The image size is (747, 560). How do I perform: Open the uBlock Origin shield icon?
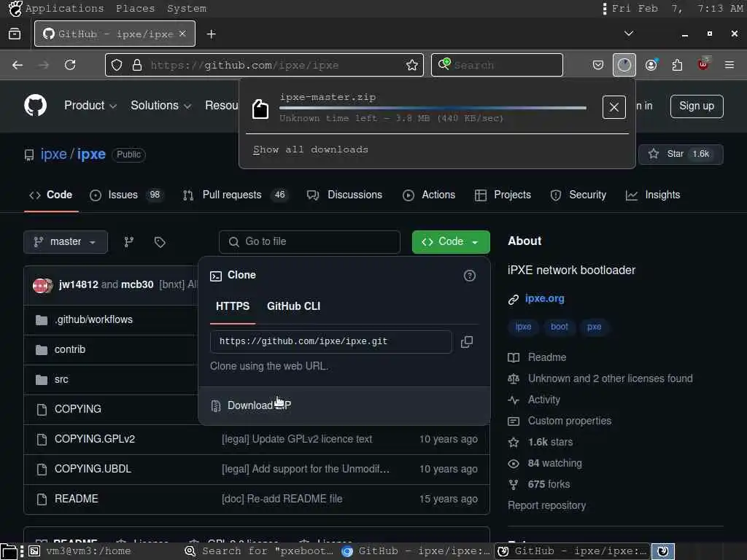point(703,64)
